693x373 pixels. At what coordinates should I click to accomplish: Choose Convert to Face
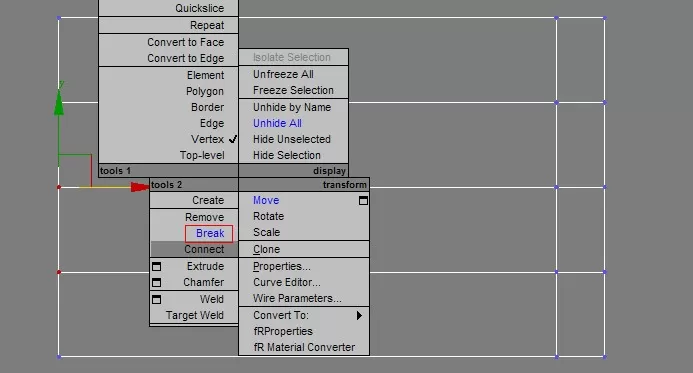pyautogui.click(x=186, y=42)
